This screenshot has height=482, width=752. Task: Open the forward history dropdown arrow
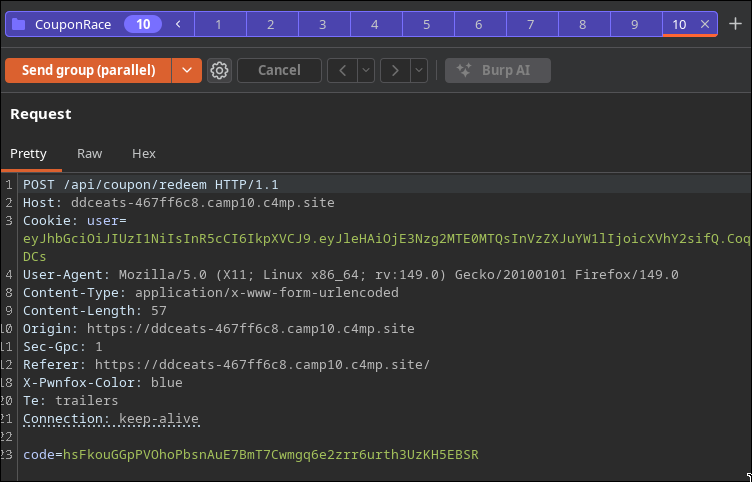point(419,71)
